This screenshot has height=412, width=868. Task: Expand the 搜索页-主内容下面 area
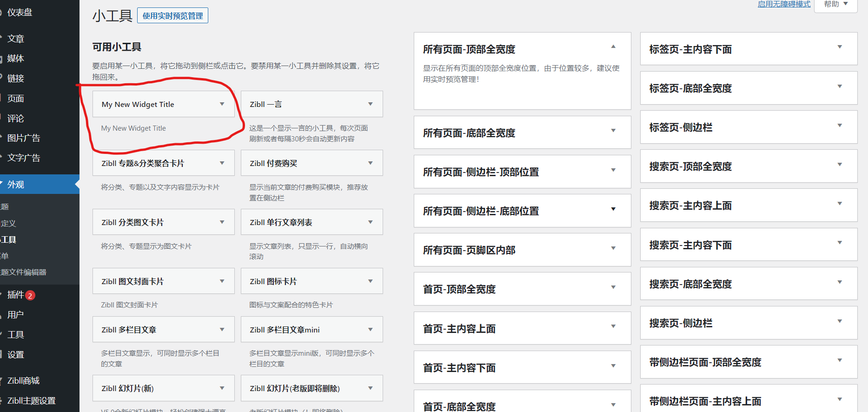(x=840, y=243)
